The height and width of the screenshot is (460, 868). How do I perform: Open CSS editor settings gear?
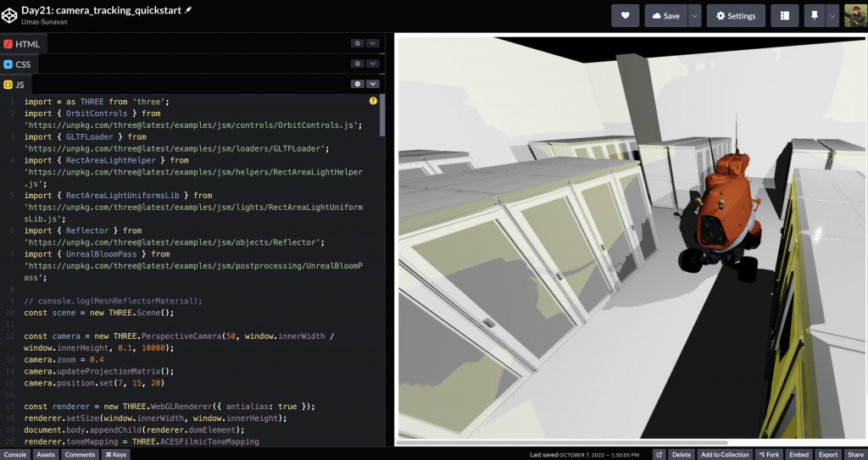358,64
